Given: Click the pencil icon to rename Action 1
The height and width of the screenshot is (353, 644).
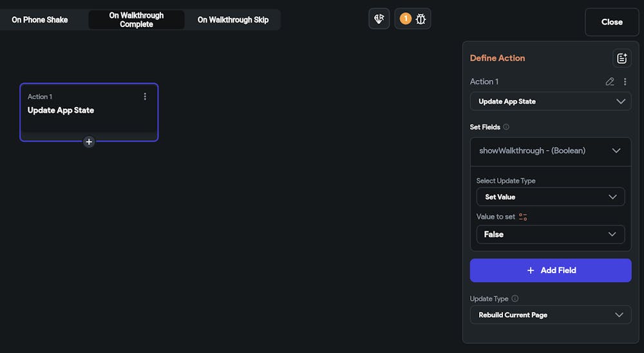Looking at the screenshot, I should [610, 82].
